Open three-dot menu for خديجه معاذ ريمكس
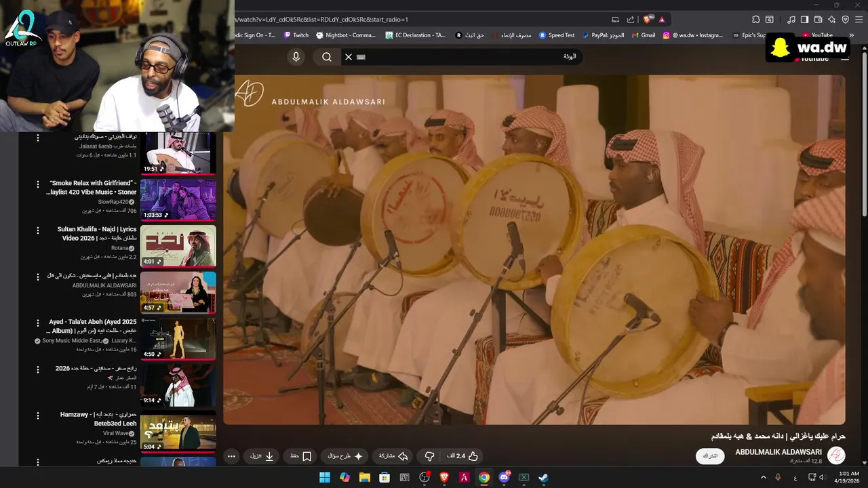Viewport: 868px width, 488px height. click(37, 462)
